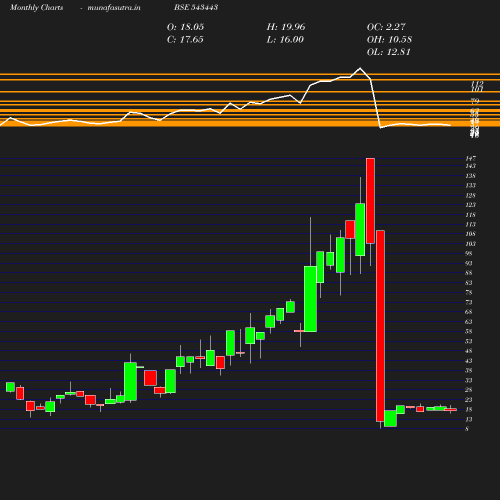Image resolution: width=500 pixels, height=500 pixels.
Task: Click the tallest red candlestick body
Action: click(380, 326)
